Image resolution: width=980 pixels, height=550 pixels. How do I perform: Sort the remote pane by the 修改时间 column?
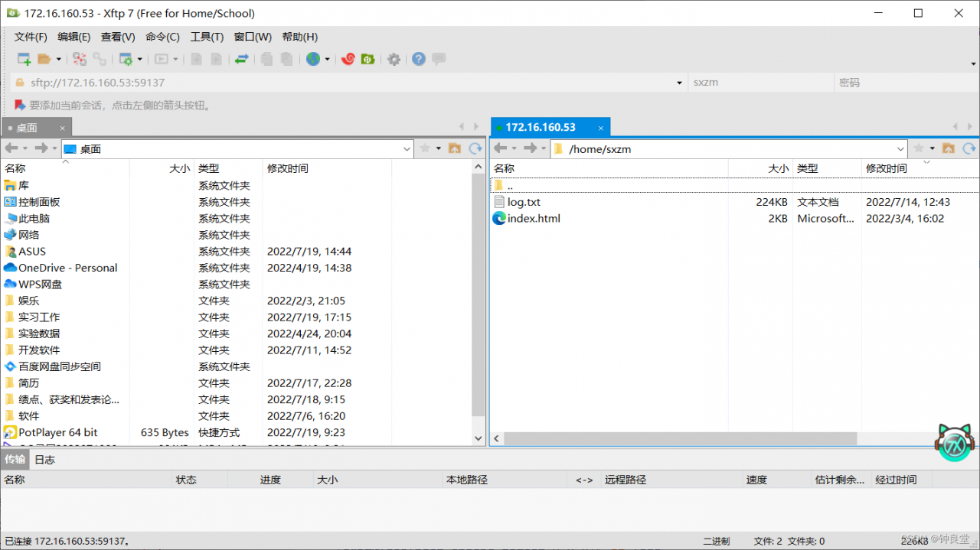(920, 168)
